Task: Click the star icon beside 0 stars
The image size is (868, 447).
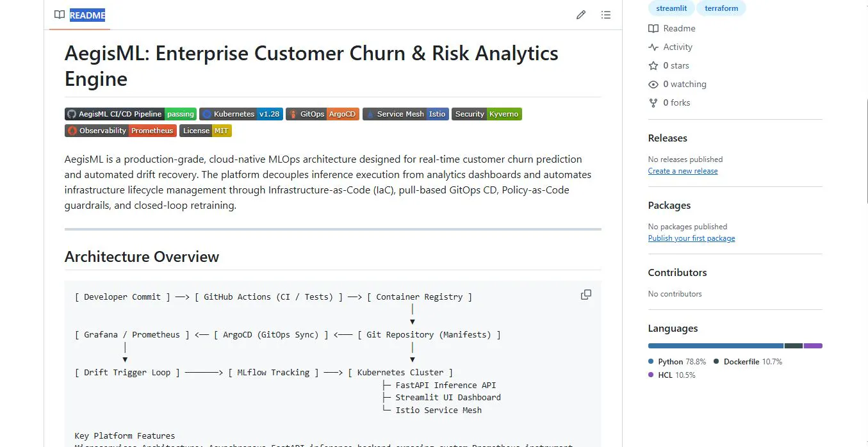Action: click(653, 65)
